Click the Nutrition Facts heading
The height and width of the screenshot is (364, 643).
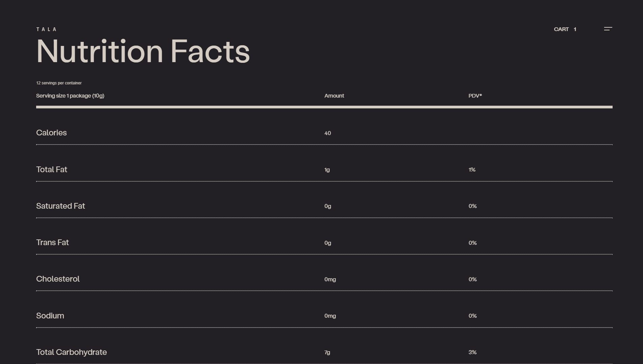(x=143, y=52)
